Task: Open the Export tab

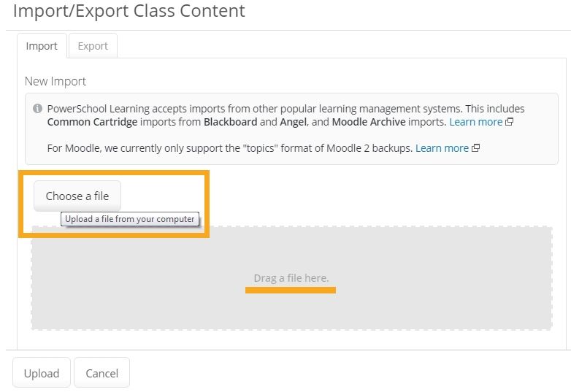Action: click(93, 46)
